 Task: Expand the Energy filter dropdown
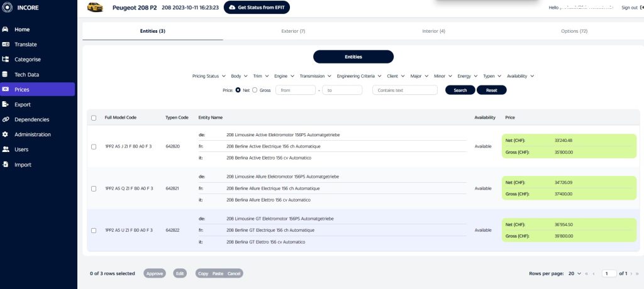coord(467,76)
